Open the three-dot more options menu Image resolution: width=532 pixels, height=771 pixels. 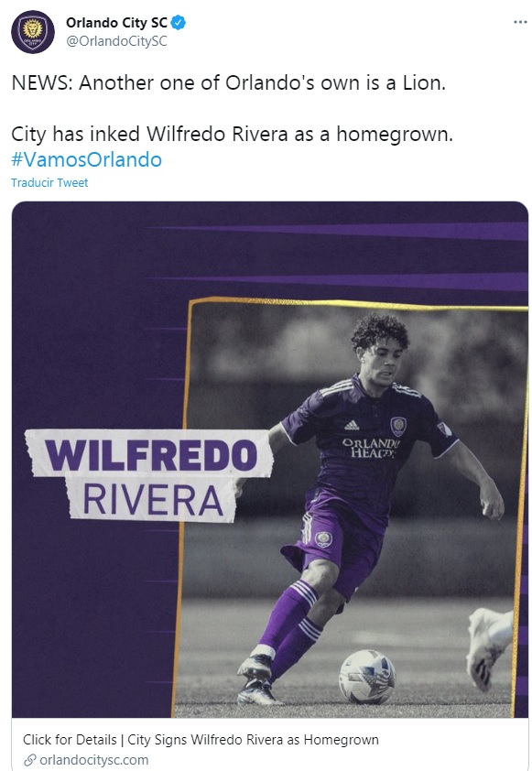pyautogui.click(x=520, y=23)
